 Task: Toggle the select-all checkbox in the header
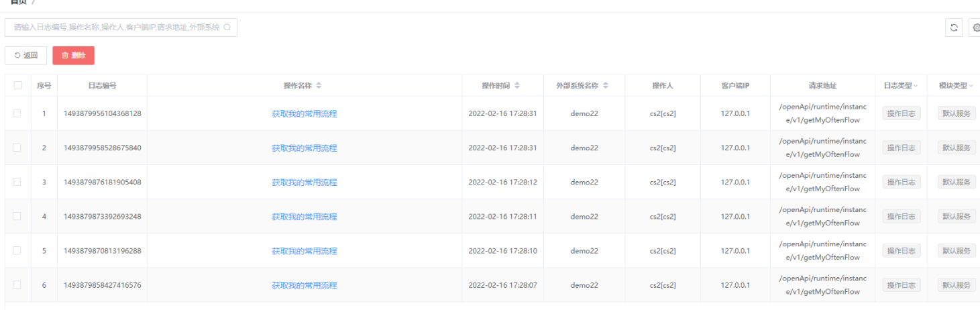(17, 85)
